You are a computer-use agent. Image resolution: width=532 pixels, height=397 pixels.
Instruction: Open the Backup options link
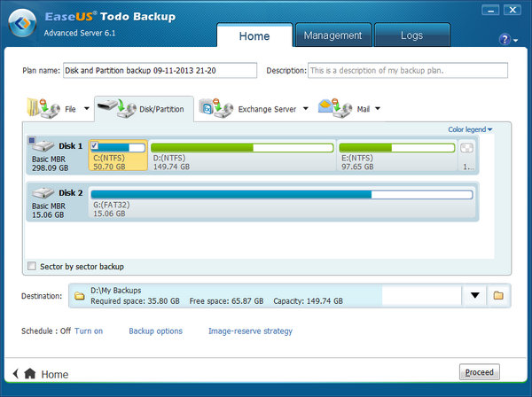point(155,331)
